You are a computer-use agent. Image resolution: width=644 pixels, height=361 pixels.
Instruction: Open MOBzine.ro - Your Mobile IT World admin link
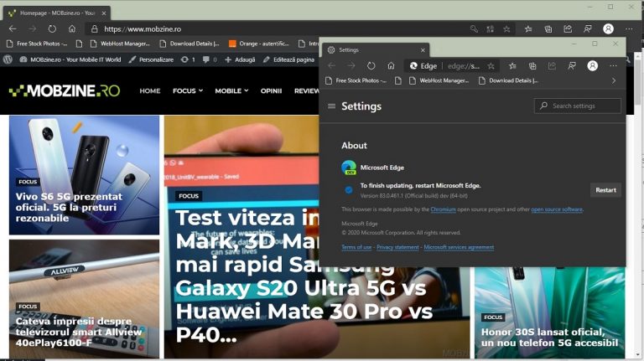(x=70, y=59)
